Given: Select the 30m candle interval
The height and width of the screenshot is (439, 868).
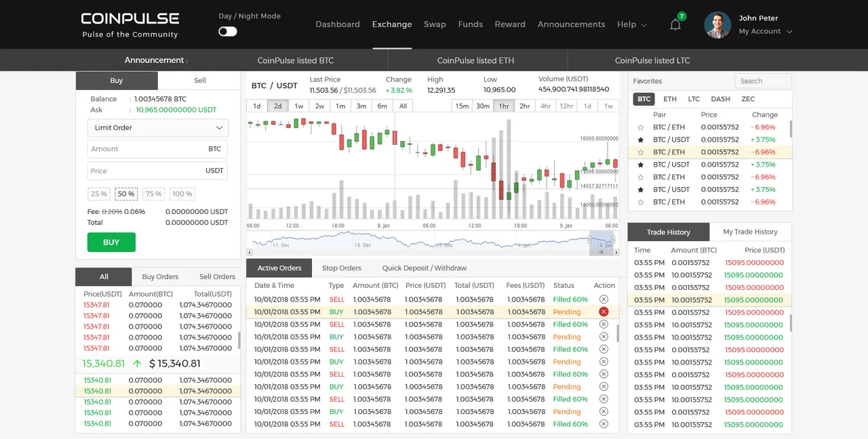Looking at the screenshot, I should click(483, 106).
